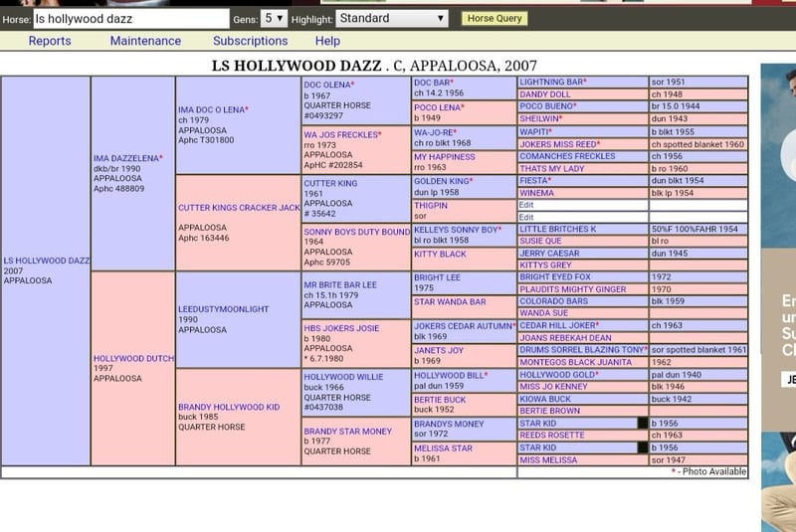
Task: Click into the Horse name search field
Action: pyautogui.click(x=129, y=19)
